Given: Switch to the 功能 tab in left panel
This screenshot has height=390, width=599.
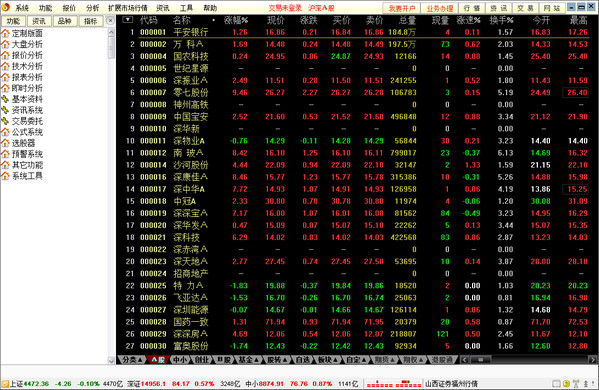Looking at the screenshot, I should click(13, 21).
